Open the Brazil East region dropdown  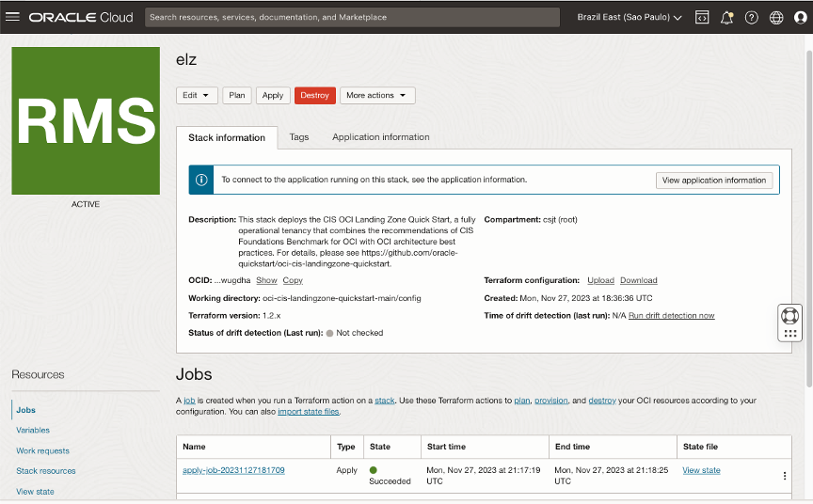[629, 17]
